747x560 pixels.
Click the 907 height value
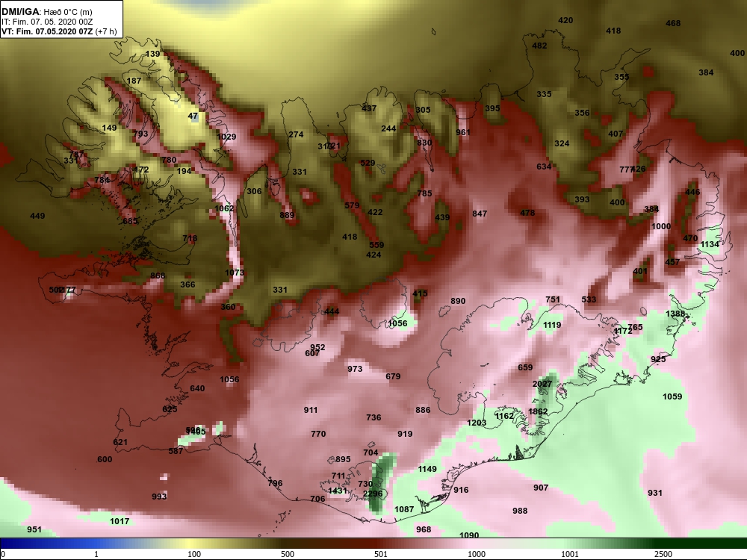click(541, 488)
